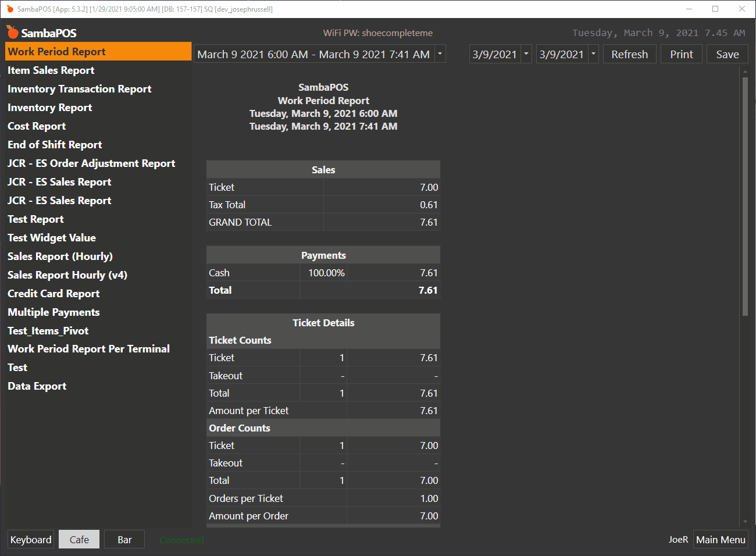The image size is (756, 556).
Task: Expand the work period range dropdown
Action: (x=440, y=54)
